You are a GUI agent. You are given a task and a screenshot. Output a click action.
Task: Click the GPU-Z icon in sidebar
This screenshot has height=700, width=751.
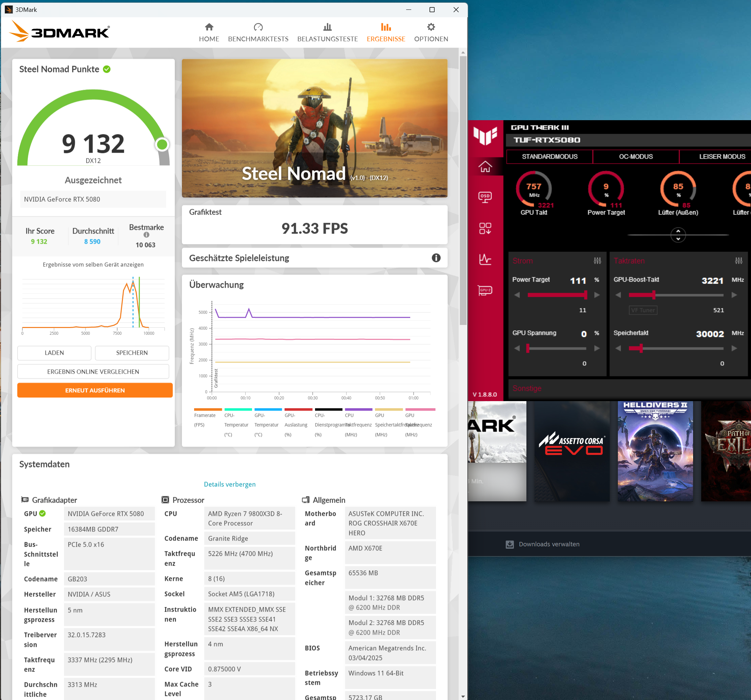(485, 290)
